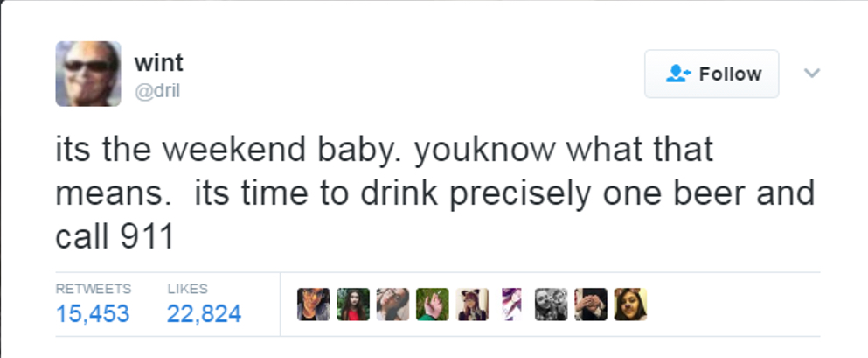Screen dimensions: 868x358
Task: View the 15,453 retweets list
Action: pyautogui.click(x=93, y=313)
